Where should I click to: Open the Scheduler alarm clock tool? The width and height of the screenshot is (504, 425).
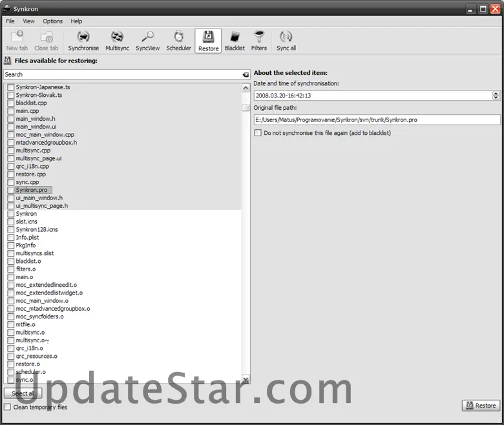click(179, 41)
